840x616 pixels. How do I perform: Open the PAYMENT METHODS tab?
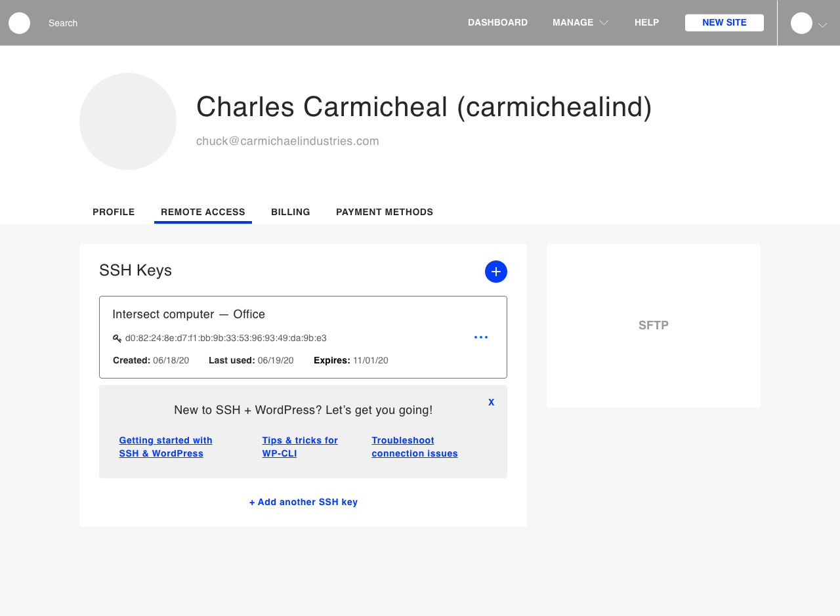(385, 212)
